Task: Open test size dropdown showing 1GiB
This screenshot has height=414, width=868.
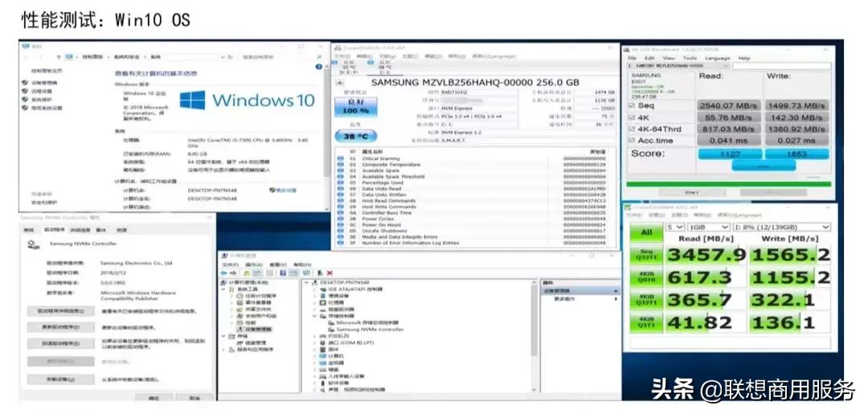Action: pos(709,227)
